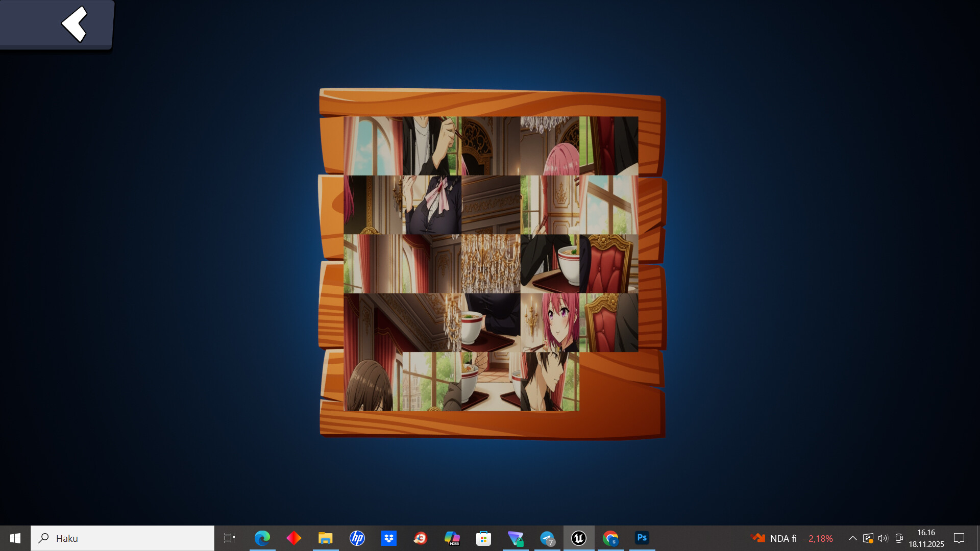This screenshot has width=980, height=551.
Task: Click the Haku search field
Action: pyautogui.click(x=122, y=538)
